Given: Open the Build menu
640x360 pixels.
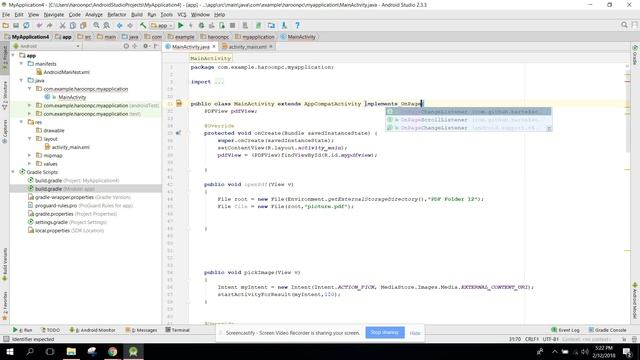Looking at the screenshot, I should (137, 15).
